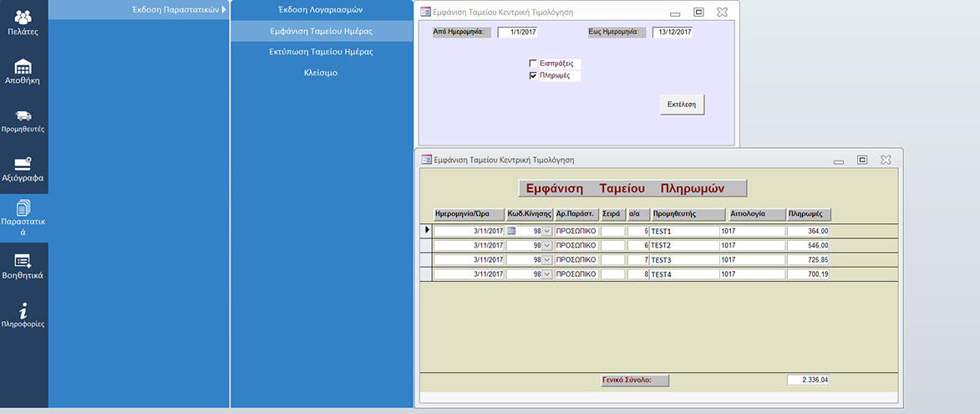
Task: Open Κωδ.Κίνησης dropdown in TEST2 row
Action: click(x=547, y=246)
